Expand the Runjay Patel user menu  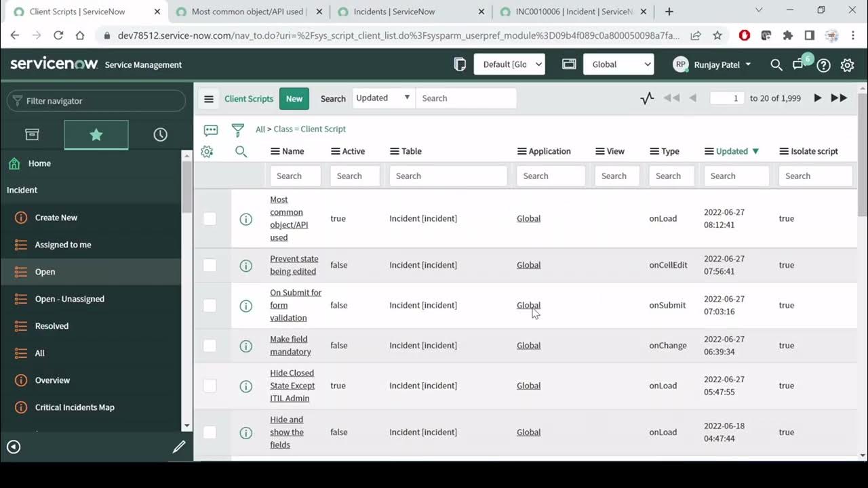coord(712,64)
